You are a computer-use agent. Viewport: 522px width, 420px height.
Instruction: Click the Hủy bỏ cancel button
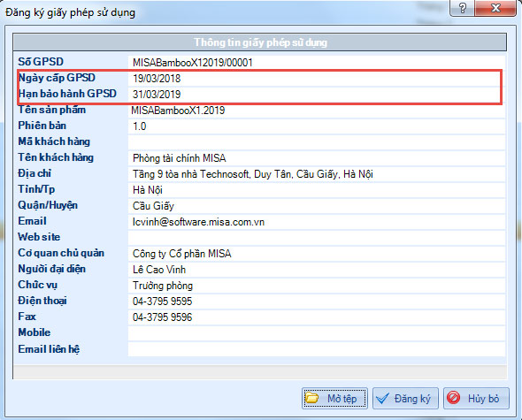tap(476, 398)
